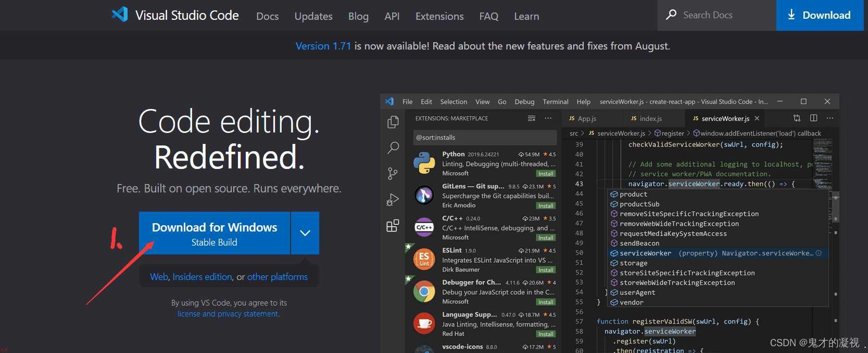Open the Edit menu in editor
868x353 pixels.
426,102
